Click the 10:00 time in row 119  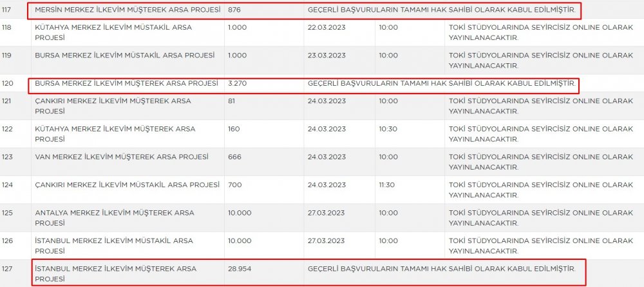point(388,55)
